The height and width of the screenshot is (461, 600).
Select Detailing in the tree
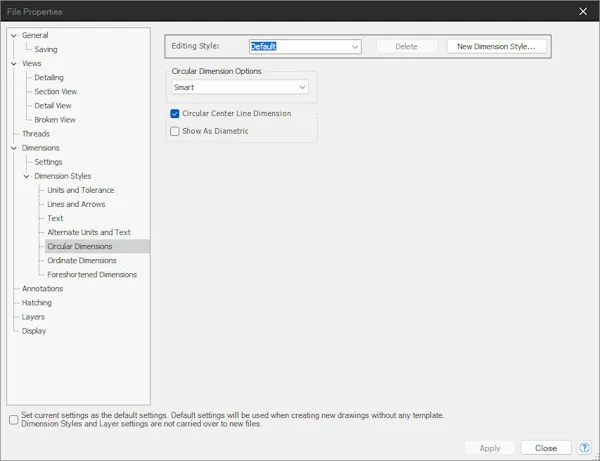[x=49, y=77]
